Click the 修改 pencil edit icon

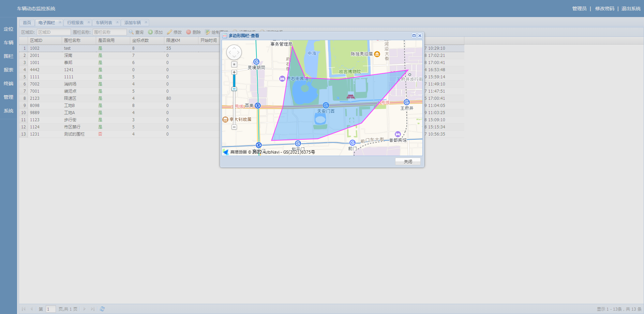tap(169, 32)
